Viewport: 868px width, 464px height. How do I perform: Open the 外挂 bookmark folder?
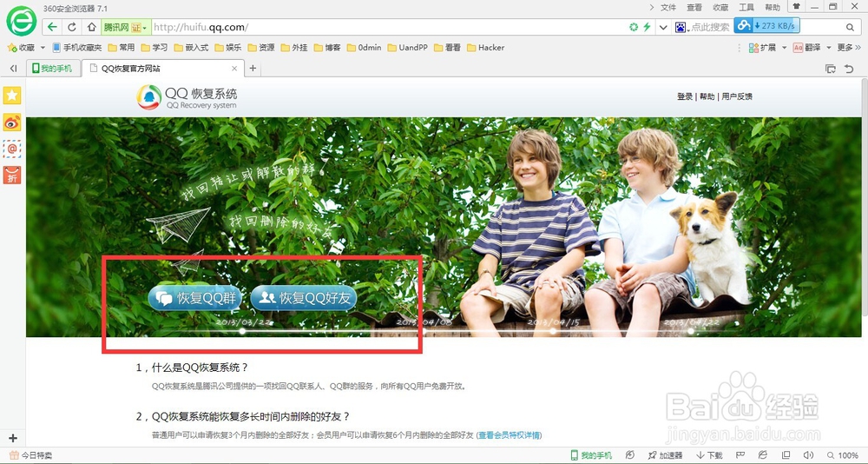coord(294,48)
